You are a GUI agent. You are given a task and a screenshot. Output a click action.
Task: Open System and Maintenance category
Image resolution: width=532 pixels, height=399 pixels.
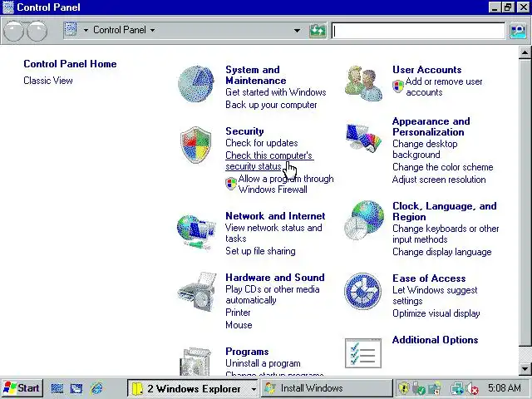click(256, 75)
